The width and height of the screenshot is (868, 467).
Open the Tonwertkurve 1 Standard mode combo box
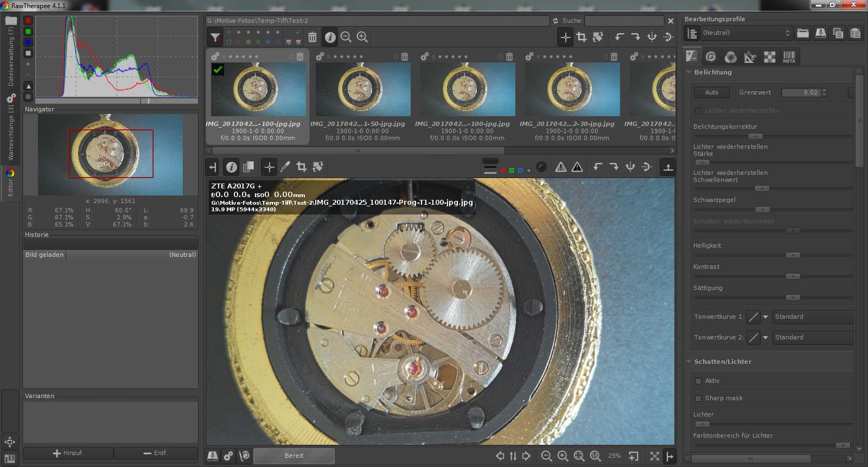click(x=813, y=317)
